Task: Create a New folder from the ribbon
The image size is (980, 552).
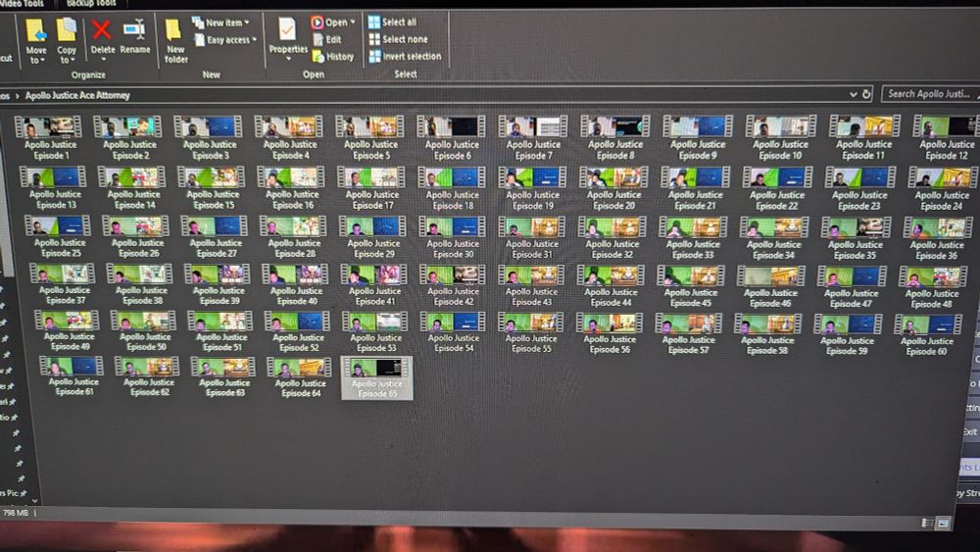Action: (175, 41)
